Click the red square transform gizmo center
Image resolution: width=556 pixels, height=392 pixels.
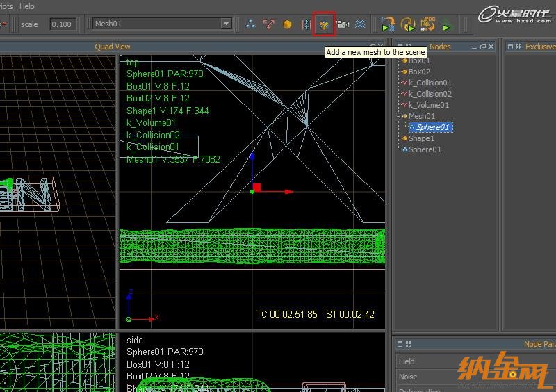[x=256, y=188]
